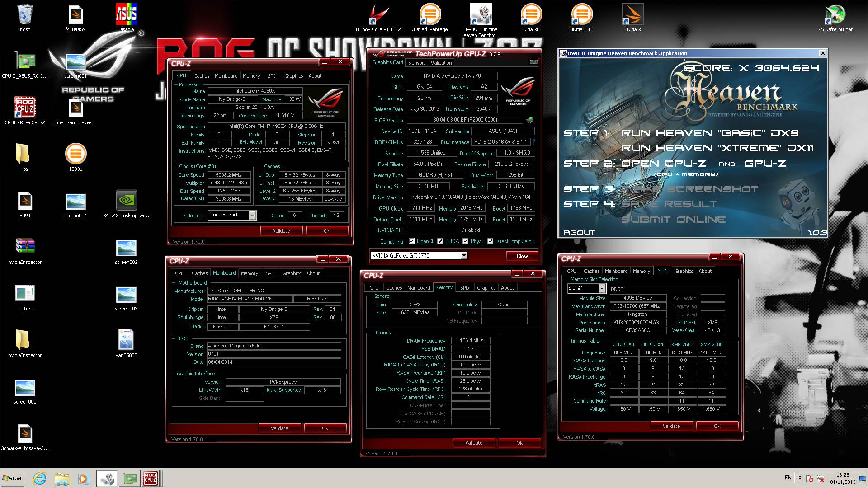Click Run Heaven "Xtreme" DX11

717,148
